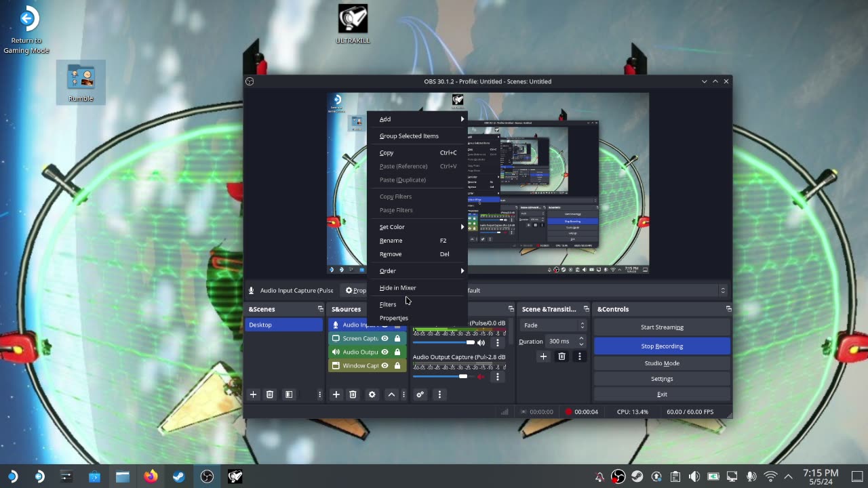Add a new source with the plus icon

coord(336,394)
